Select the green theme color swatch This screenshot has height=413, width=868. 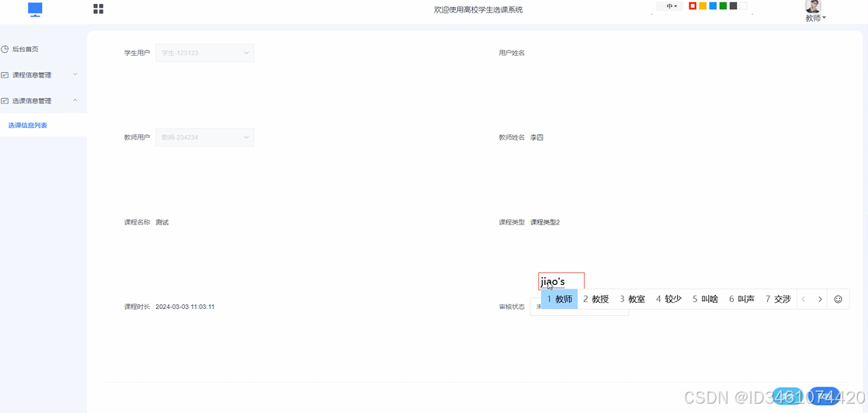tap(723, 6)
